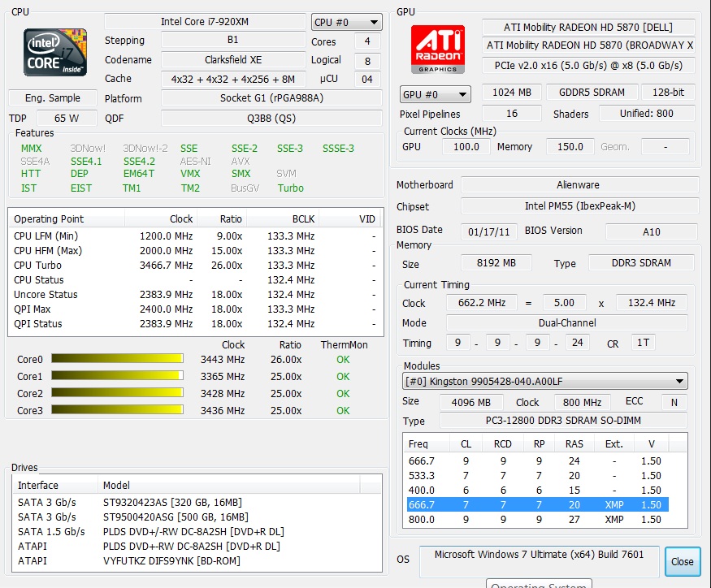Screen dimensions: 711x588
Task: Click the Turbo feature label
Action: tap(291, 188)
